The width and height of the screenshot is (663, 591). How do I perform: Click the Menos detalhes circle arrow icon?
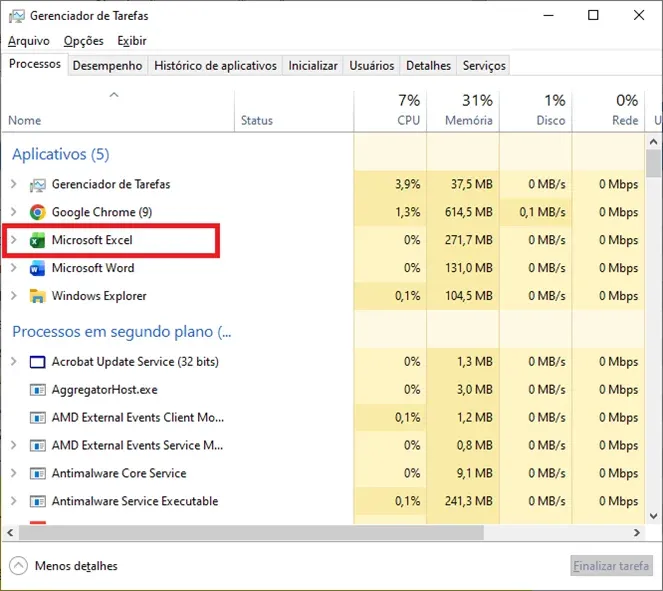pyautogui.click(x=18, y=566)
